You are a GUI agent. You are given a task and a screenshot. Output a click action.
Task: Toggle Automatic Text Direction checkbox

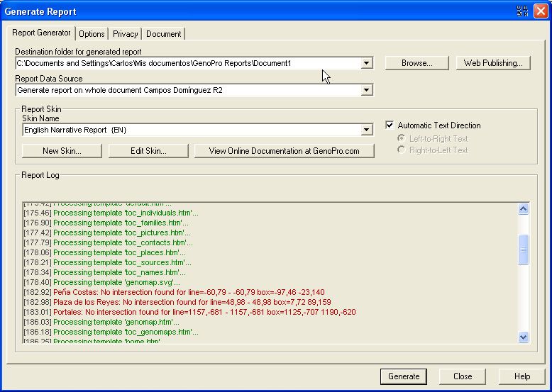[x=390, y=125]
